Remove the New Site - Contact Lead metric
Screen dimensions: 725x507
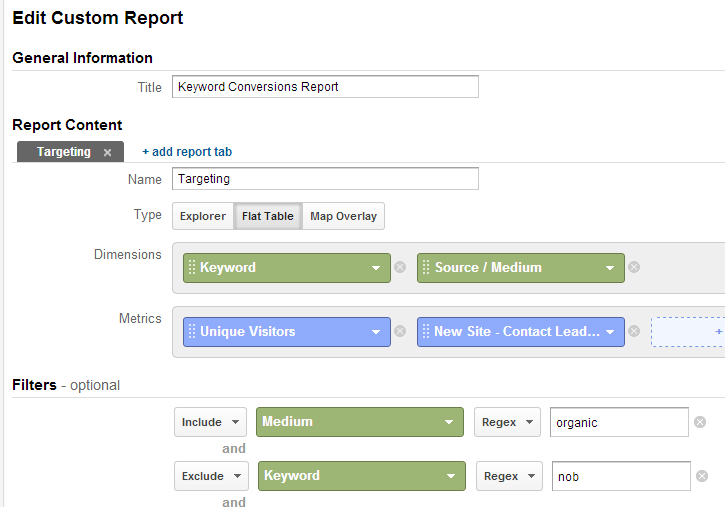(634, 331)
